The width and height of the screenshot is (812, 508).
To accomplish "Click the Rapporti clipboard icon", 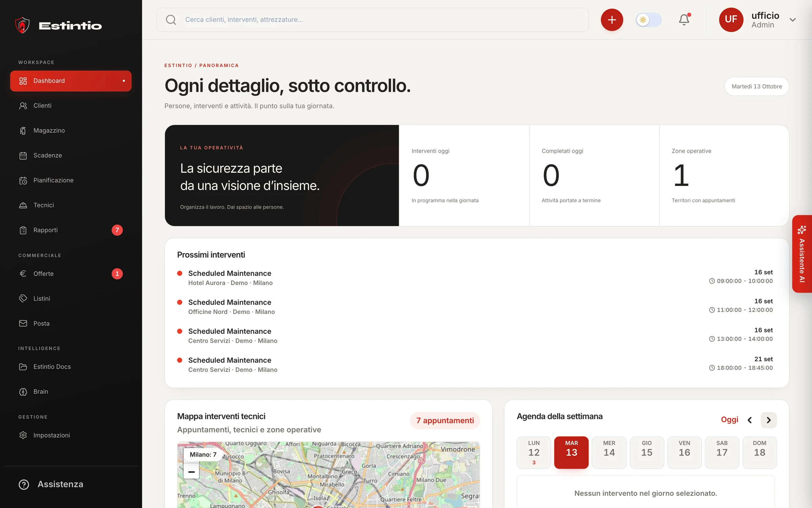I will [23, 230].
